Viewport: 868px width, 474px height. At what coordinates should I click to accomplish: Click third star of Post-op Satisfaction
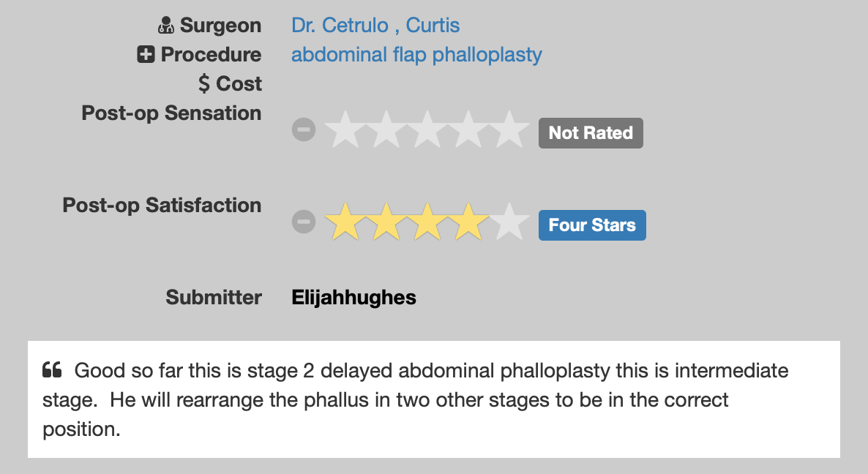pos(427,222)
